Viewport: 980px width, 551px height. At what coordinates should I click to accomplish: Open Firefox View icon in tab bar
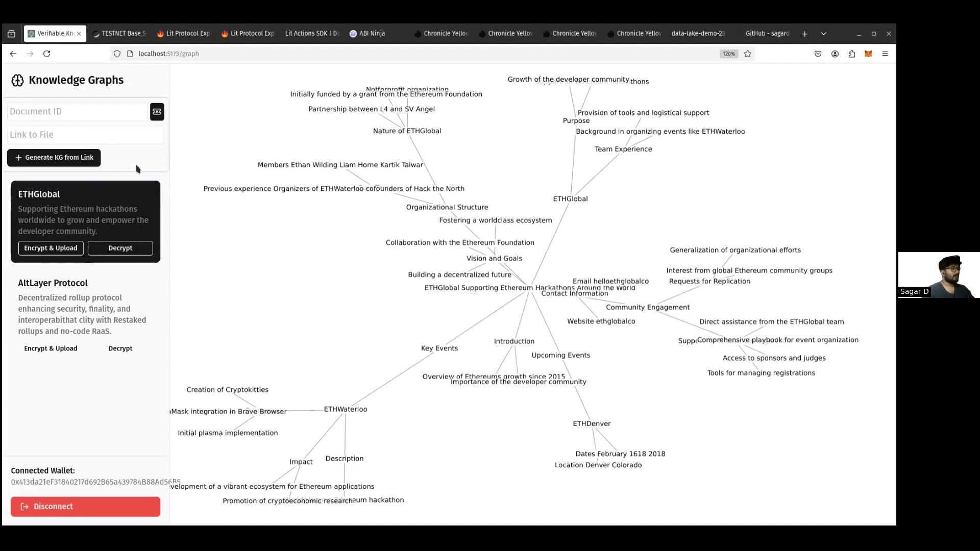pyautogui.click(x=12, y=34)
